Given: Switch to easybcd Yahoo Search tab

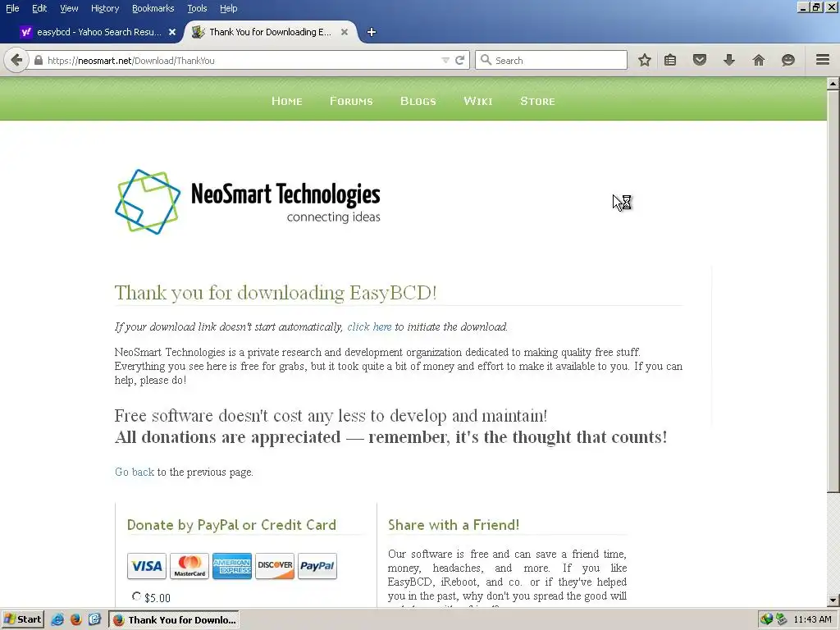Looking at the screenshot, I should tap(98, 32).
